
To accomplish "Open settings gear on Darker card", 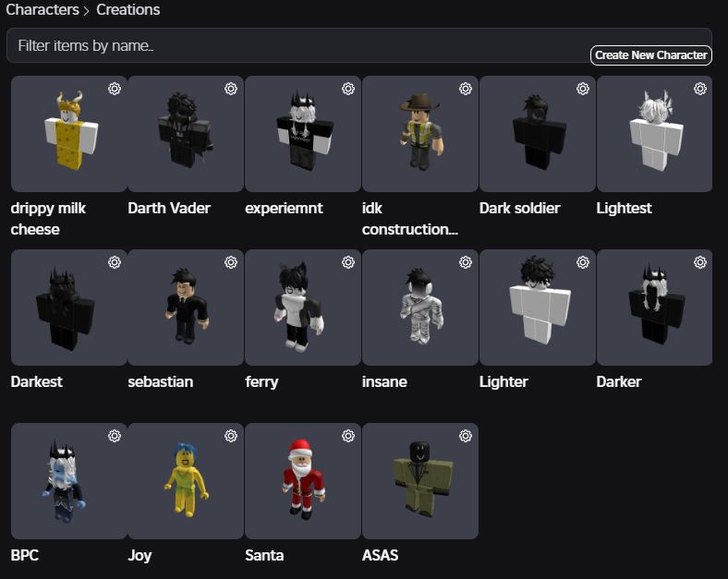I will pos(700,262).
